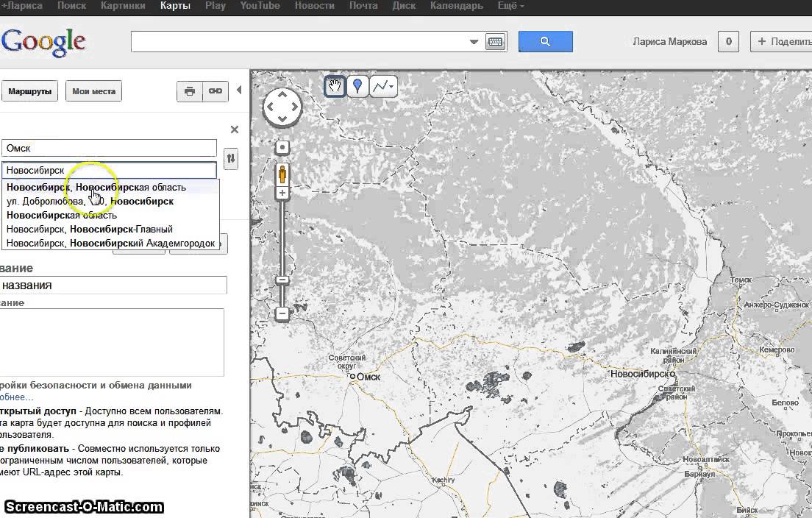Collapse the left side panel arrow
The width and height of the screenshot is (812, 518).
tap(239, 90)
